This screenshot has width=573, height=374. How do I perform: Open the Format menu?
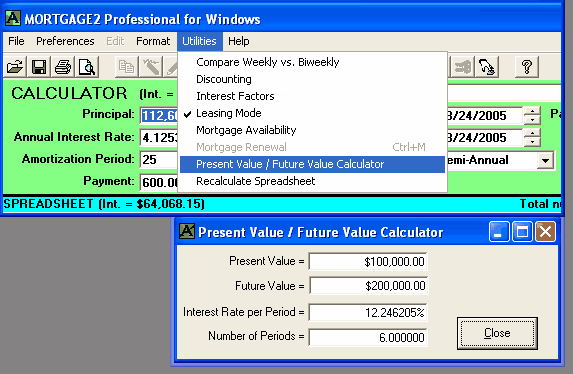(153, 41)
